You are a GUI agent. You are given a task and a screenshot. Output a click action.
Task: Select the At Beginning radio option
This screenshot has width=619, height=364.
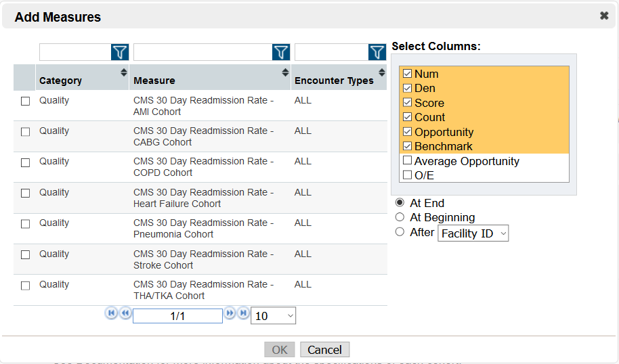400,217
